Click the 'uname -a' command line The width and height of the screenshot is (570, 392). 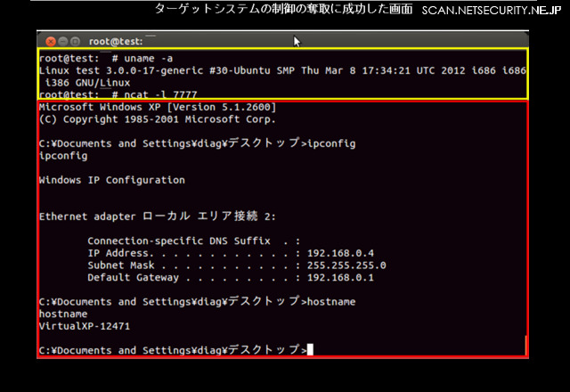106,58
